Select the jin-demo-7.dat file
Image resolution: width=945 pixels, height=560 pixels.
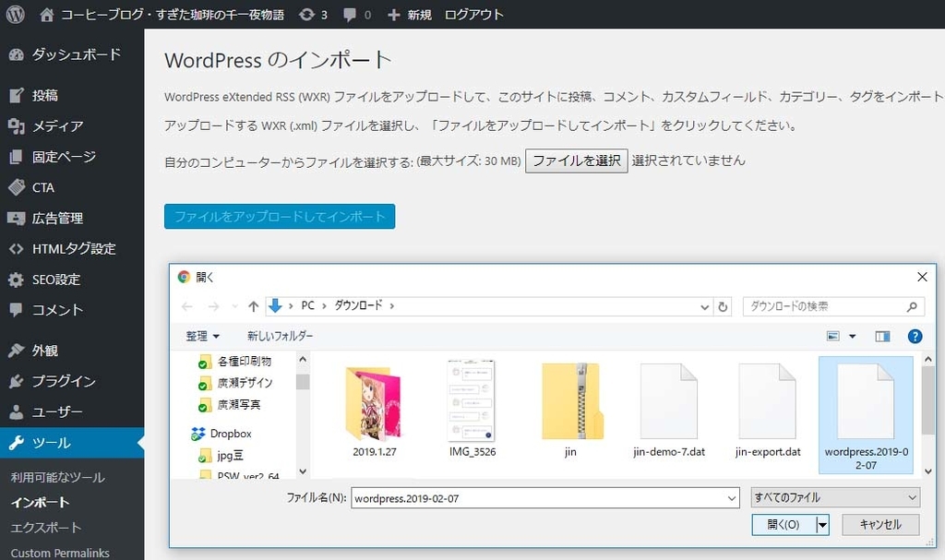(669, 411)
